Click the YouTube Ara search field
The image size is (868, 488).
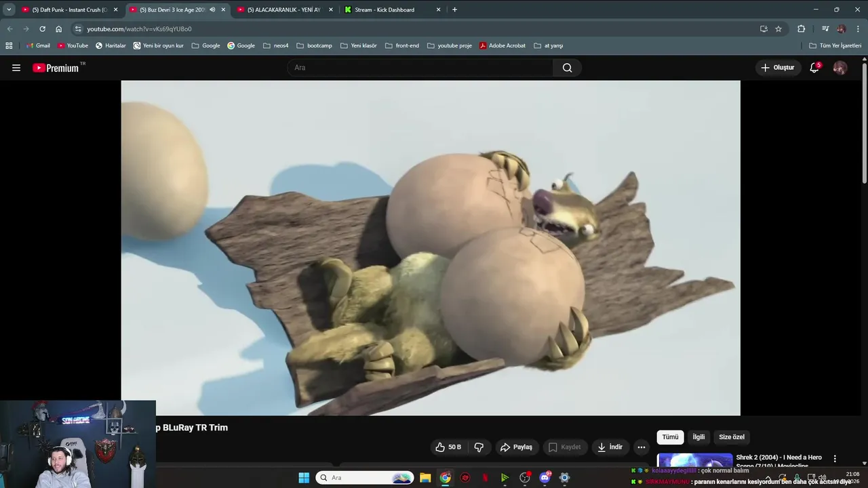pos(420,68)
